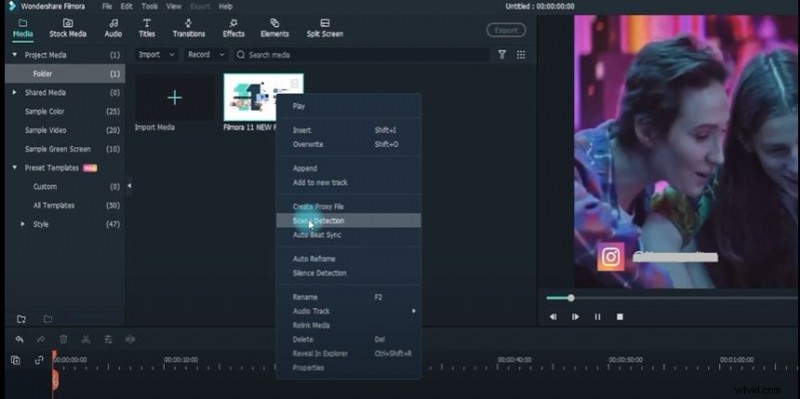Viewport: 800px width, 399px height.
Task: Select Custom templates
Action: click(x=65, y=186)
